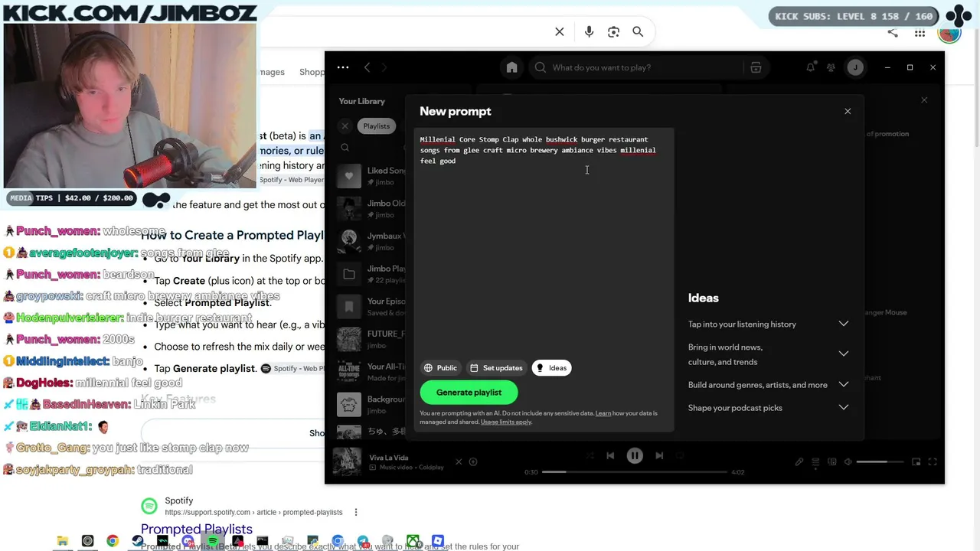Go back with Spotify's left arrow
The height and width of the screenshot is (551, 980).
367,67
